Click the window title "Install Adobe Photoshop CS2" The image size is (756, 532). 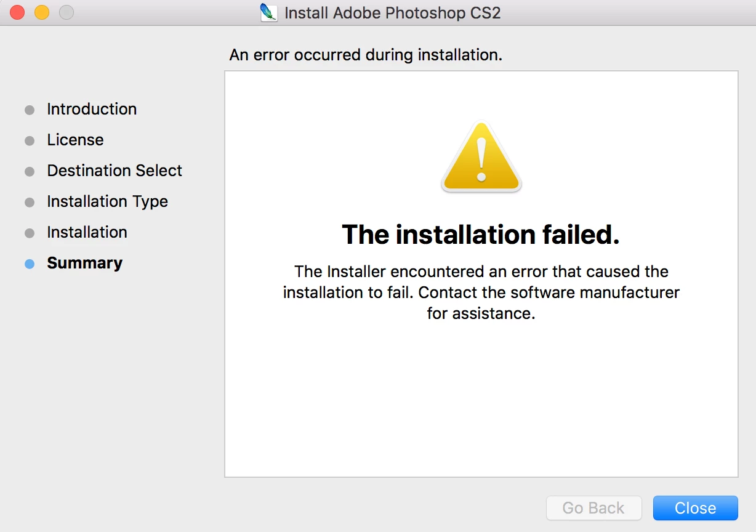pyautogui.click(x=393, y=12)
